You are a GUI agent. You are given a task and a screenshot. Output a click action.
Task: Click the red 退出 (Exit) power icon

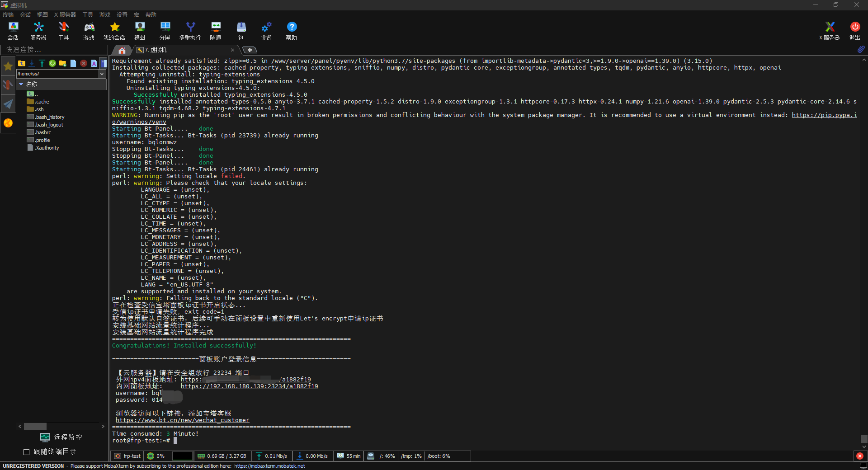(x=855, y=31)
